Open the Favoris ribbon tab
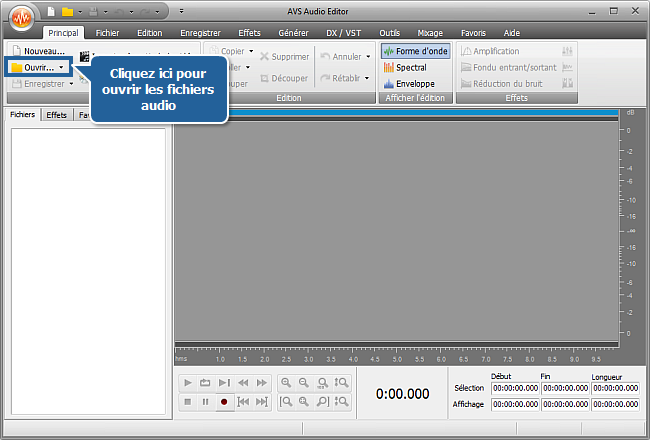 click(473, 33)
